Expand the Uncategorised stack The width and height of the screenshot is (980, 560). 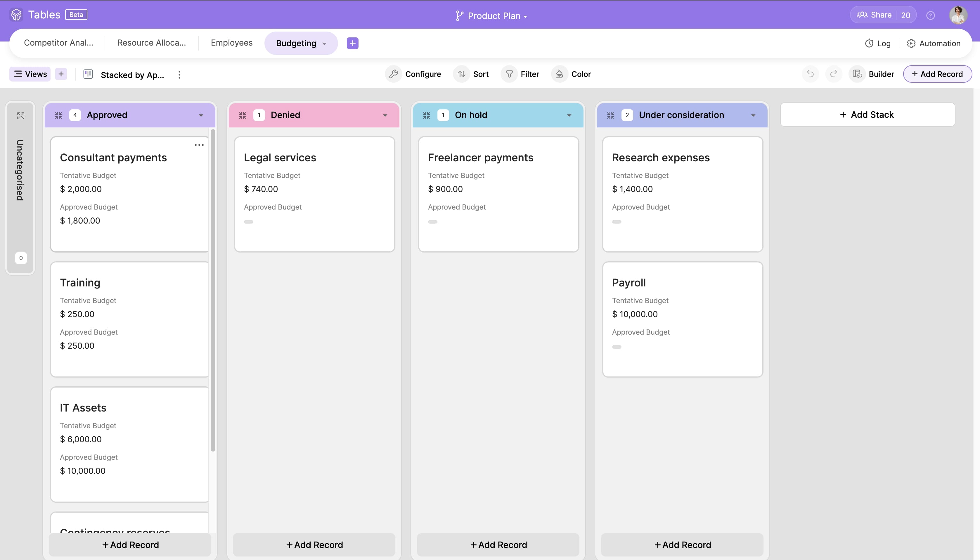pos(21,115)
